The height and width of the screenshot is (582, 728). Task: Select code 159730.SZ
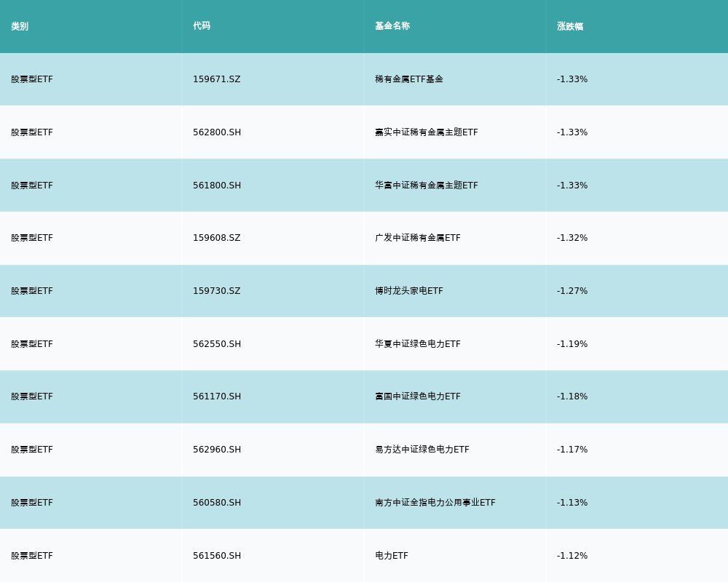[x=216, y=291]
